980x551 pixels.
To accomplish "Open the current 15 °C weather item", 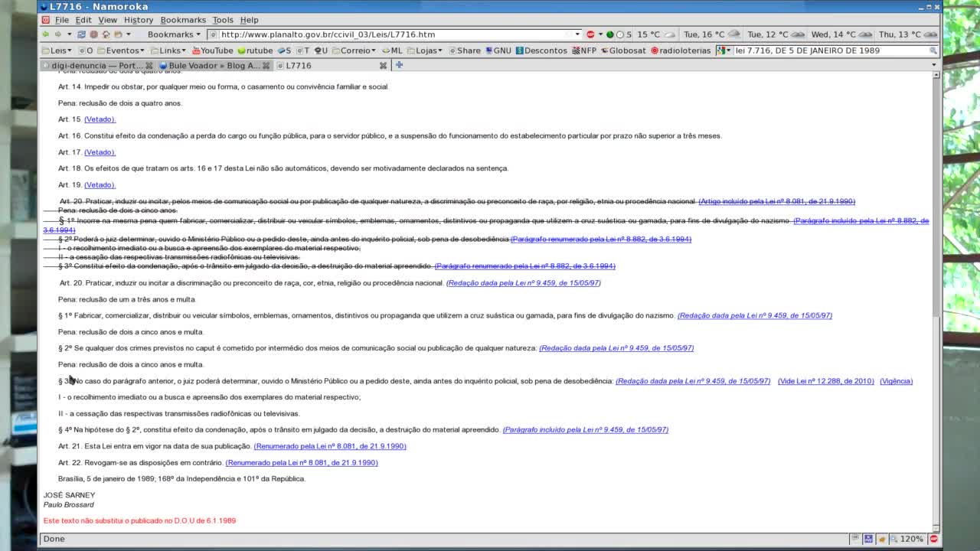I will click(657, 34).
